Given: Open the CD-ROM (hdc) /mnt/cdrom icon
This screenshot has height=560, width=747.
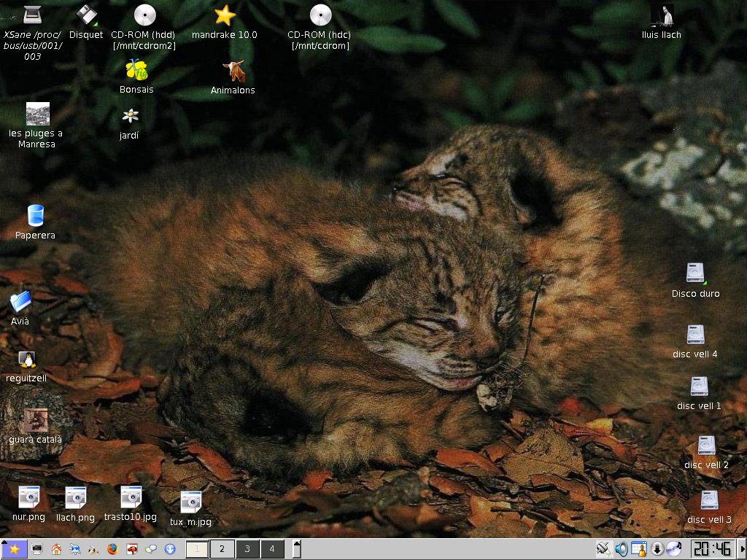Looking at the screenshot, I should [x=321, y=15].
